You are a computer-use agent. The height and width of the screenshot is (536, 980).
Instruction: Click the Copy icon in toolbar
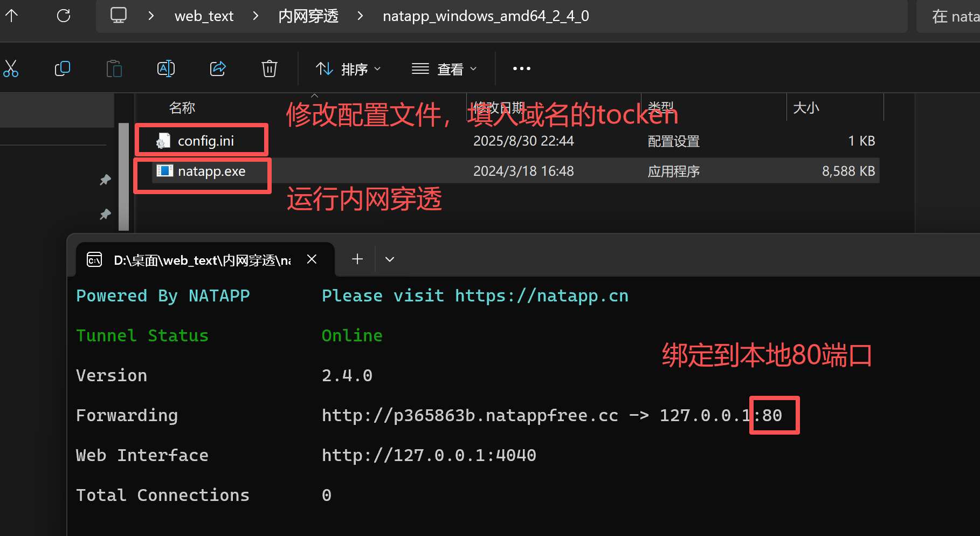[63, 68]
